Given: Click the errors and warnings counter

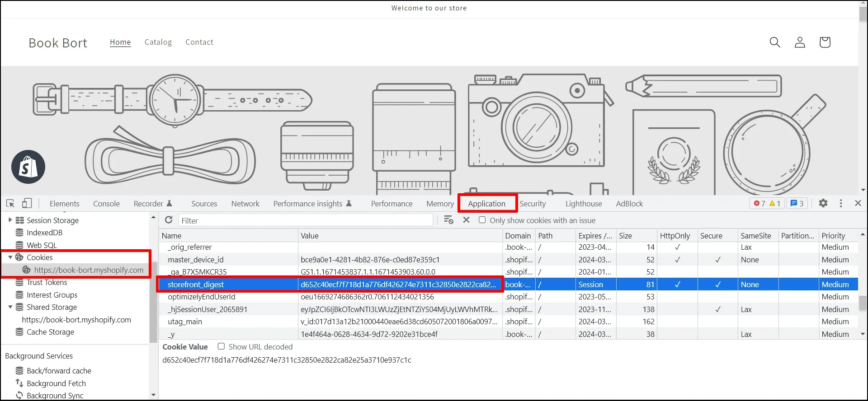Looking at the screenshot, I should point(767,204).
